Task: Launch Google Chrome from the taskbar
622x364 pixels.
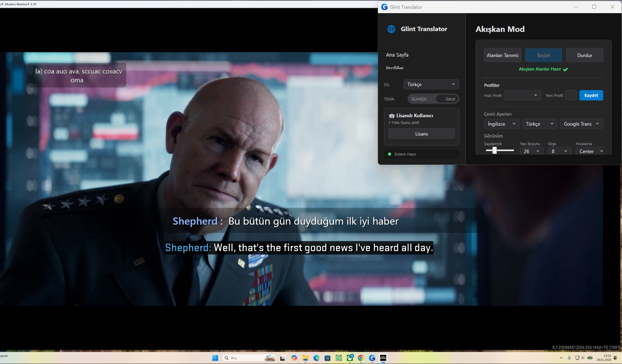Action: (361, 358)
